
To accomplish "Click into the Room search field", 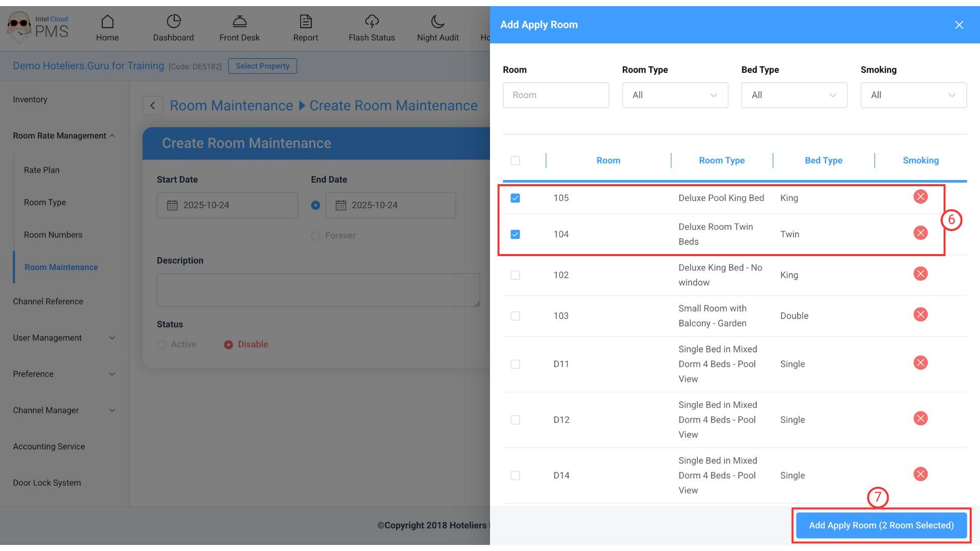I will [x=555, y=95].
